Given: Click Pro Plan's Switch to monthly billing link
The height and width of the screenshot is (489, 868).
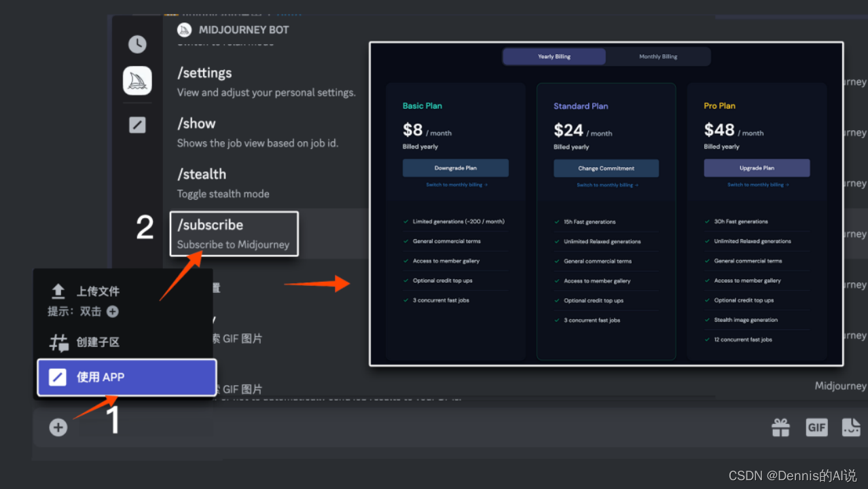Looking at the screenshot, I should [x=757, y=185].
